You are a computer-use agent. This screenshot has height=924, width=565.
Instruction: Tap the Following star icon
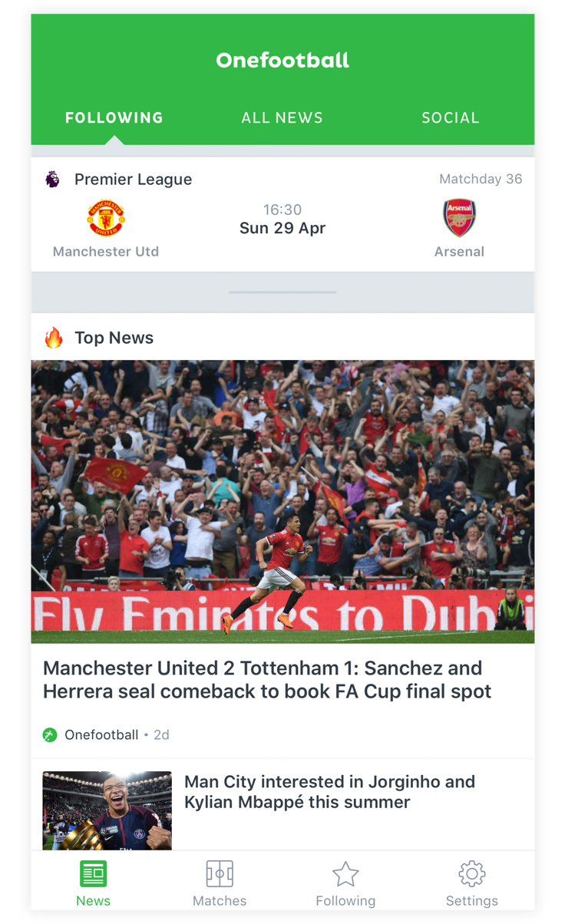[345, 873]
